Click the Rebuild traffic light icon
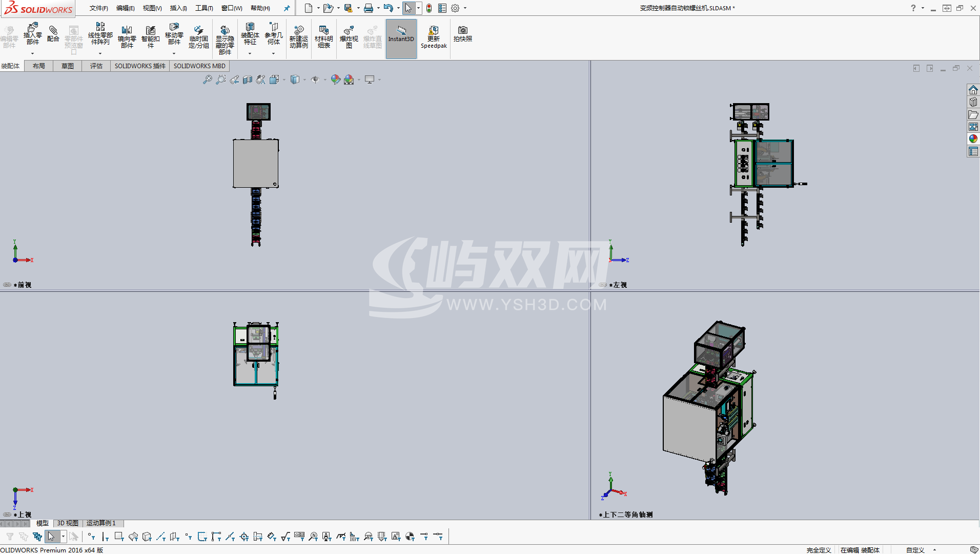Viewport: 980px width, 554px height. click(x=429, y=8)
